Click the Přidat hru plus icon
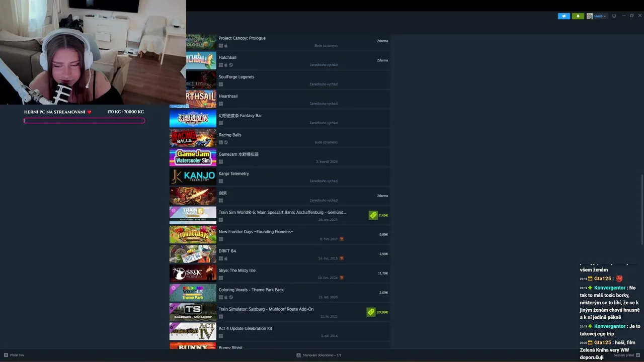 (x=6, y=355)
